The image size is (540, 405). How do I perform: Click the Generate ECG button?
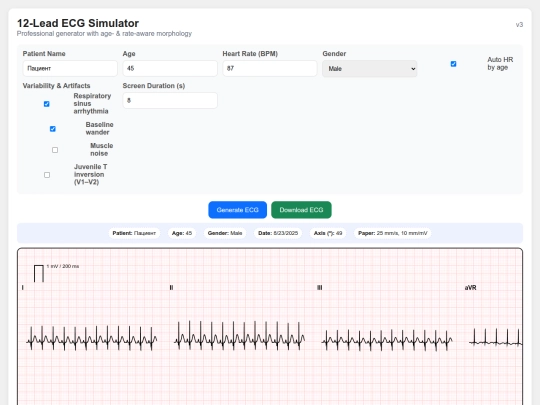tap(237, 210)
